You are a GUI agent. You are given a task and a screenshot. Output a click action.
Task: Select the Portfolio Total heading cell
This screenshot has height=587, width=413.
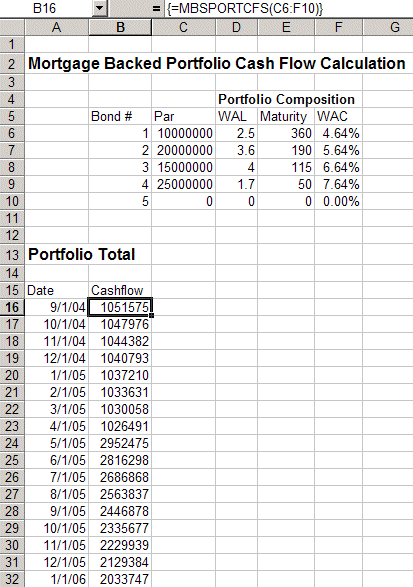[x=82, y=255]
